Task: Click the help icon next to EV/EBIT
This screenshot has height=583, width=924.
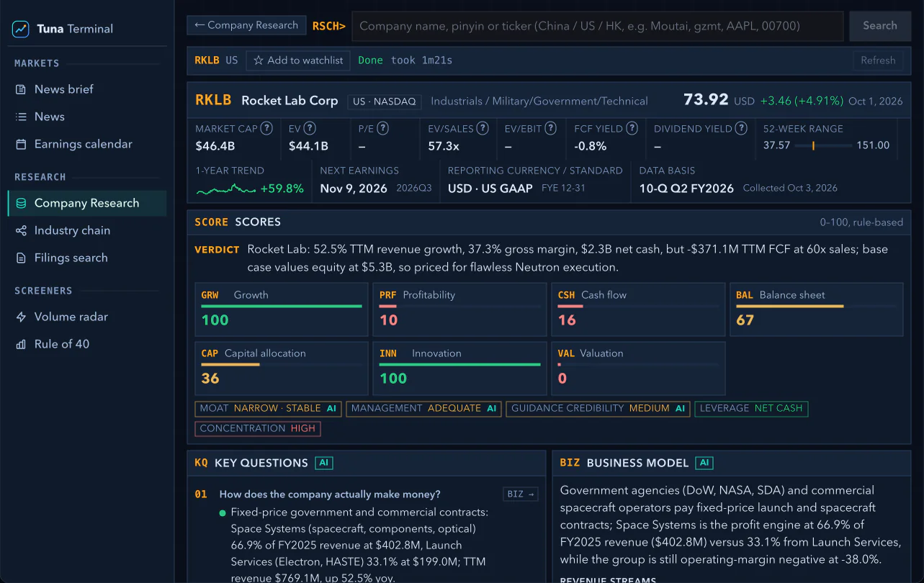Action: point(551,128)
